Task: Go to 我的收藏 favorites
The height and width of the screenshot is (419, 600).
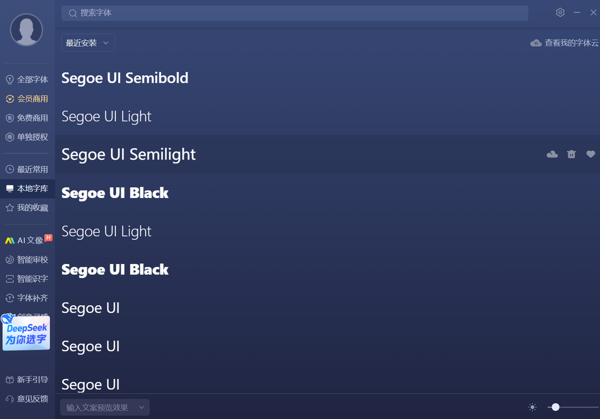Action: pyautogui.click(x=28, y=208)
